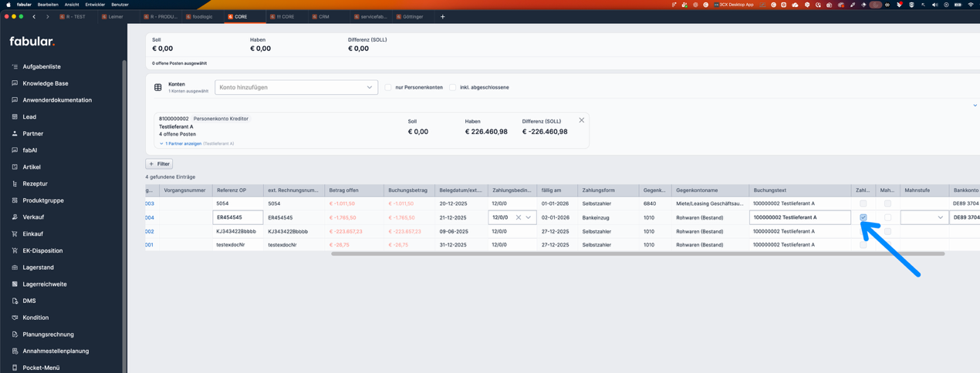Image resolution: width=980 pixels, height=373 pixels.
Task: Expand the Mahnstufe dropdown in the selected row
Action: coord(940,217)
